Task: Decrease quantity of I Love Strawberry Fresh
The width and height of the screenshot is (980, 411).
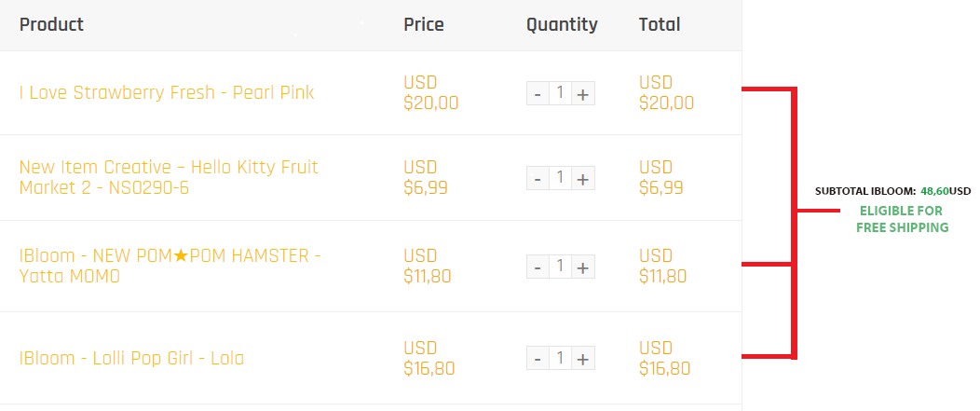Action: pyautogui.click(x=538, y=93)
